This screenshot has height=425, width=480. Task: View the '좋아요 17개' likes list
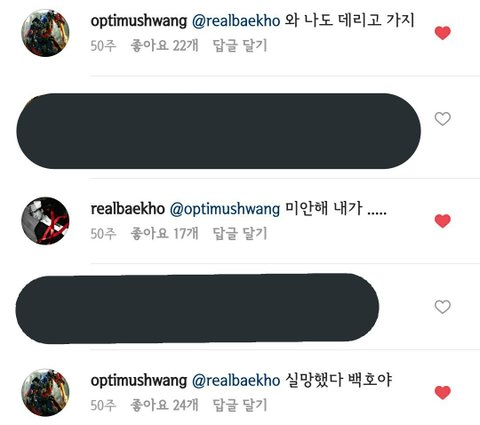click(x=164, y=233)
